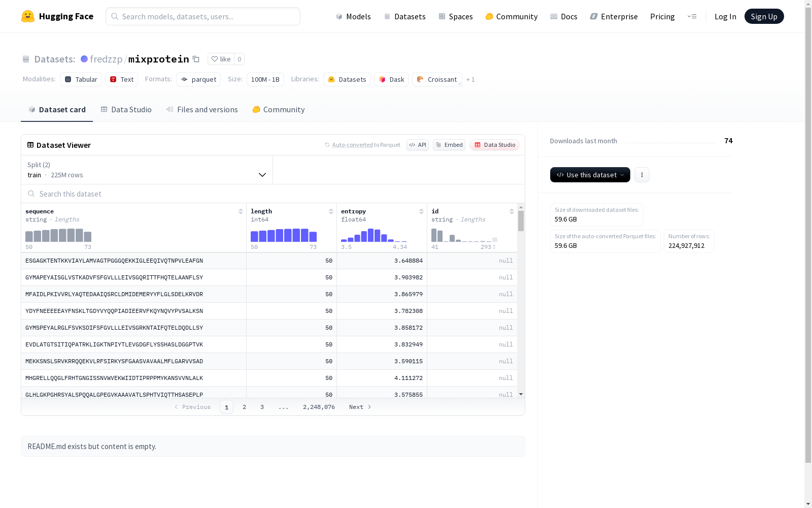Sort by length column

click(x=331, y=211)
